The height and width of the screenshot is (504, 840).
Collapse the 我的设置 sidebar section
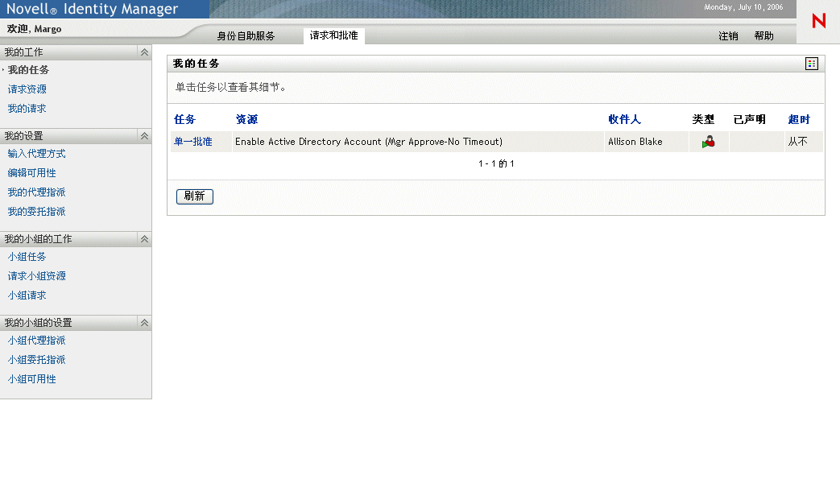(x=143, y=135)
